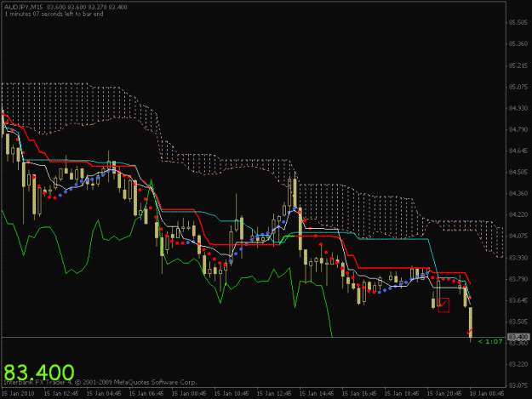The image size is (532, 399).
Task: Click the "18 Jan 00:45" time axis label
Action: point(487,394)
